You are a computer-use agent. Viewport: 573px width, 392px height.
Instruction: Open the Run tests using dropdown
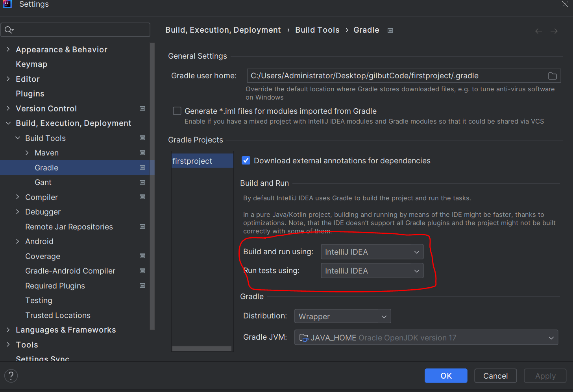point(372,271)
